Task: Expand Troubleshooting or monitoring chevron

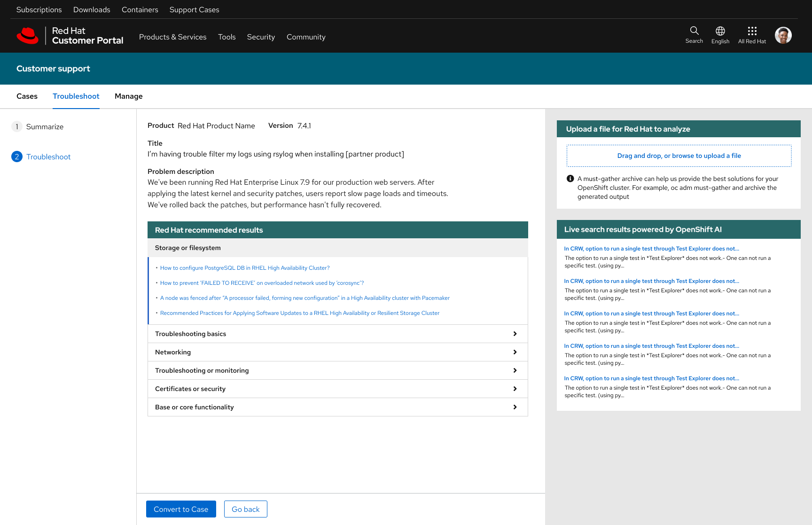Action: 515,370
